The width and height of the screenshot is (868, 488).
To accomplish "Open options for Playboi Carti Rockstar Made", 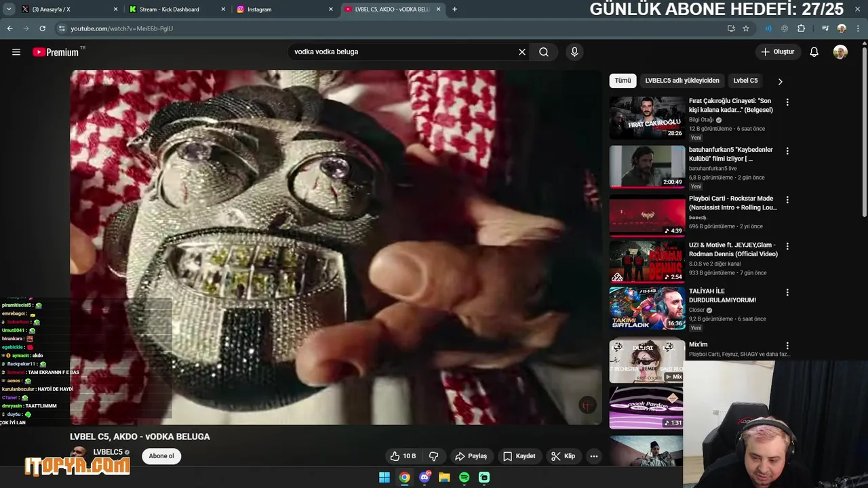I will pos(787,200).
